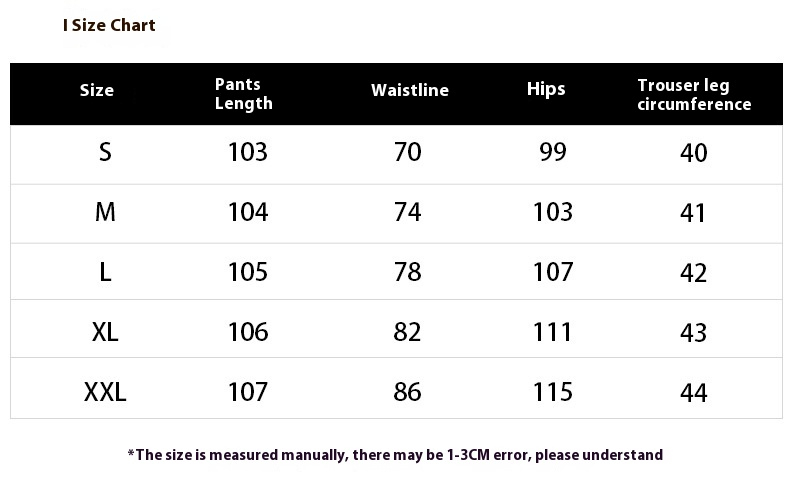Select the size M row label
Image resolution: width=790 pixels, height=491 pixels.
tap(105, 212)
